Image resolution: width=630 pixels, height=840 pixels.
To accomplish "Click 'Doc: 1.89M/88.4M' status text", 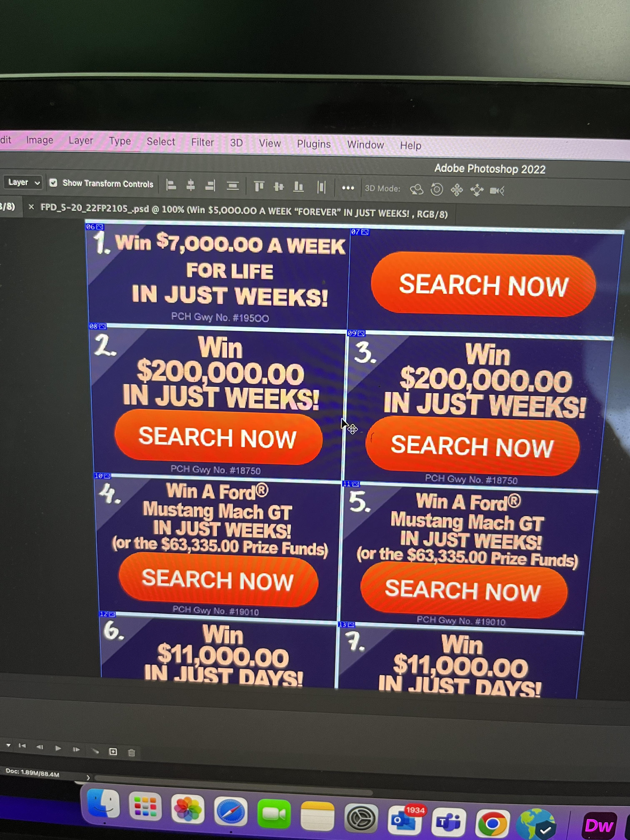I will tap(33, 773).
